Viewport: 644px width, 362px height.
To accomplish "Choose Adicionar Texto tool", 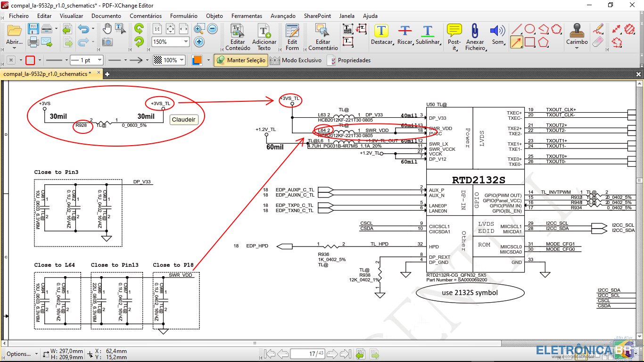I will click(264, 37).
